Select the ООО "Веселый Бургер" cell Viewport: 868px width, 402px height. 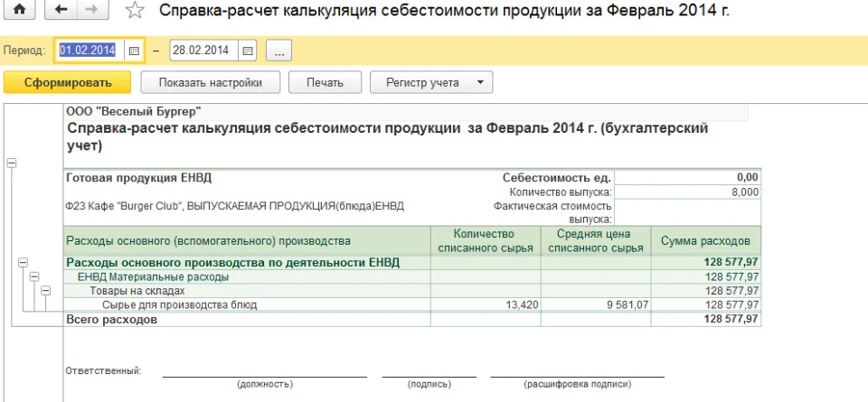[134, 112]
